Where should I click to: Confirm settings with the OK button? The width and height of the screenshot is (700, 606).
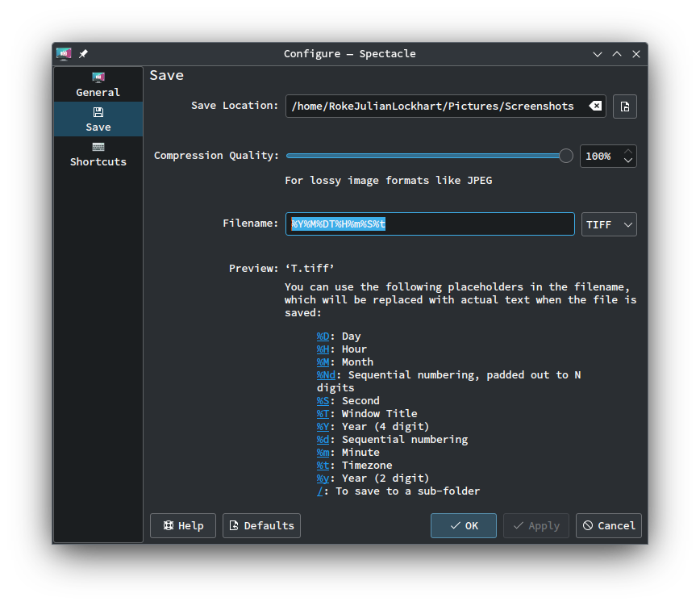click(464, 525)
